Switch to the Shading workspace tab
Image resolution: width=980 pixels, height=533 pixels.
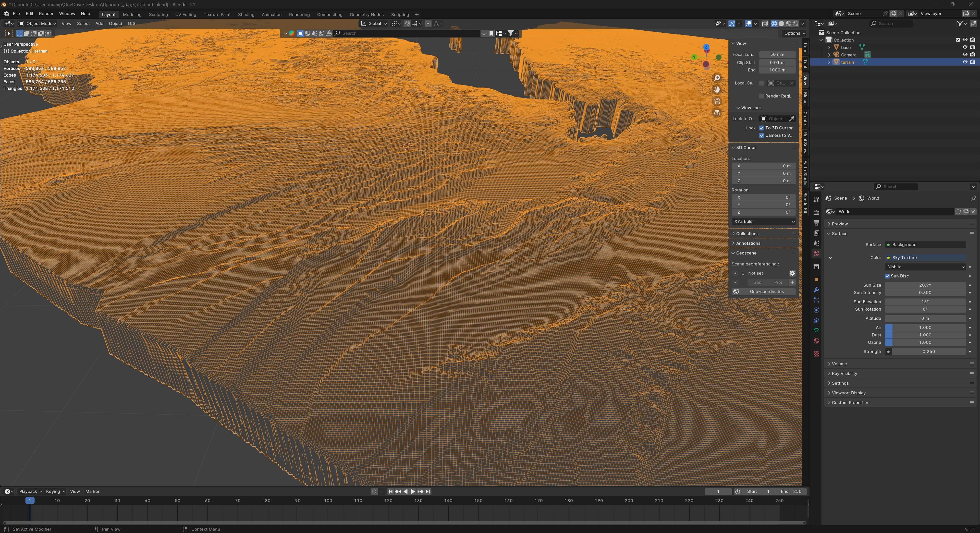click(246, 15)
